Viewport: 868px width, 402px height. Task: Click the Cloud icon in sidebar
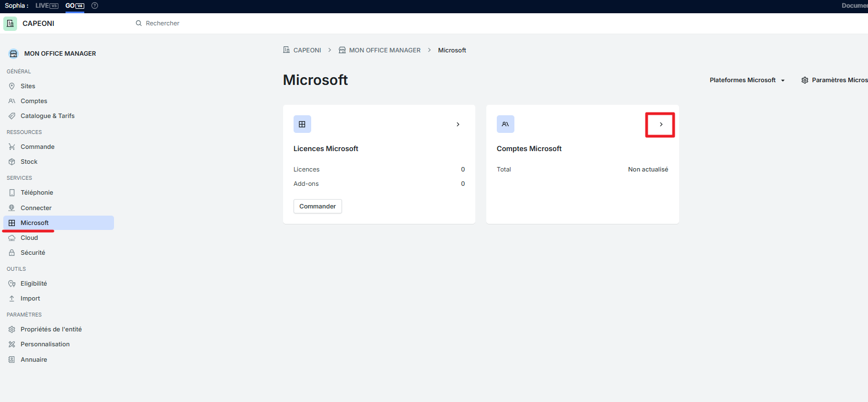coord(12,238)
